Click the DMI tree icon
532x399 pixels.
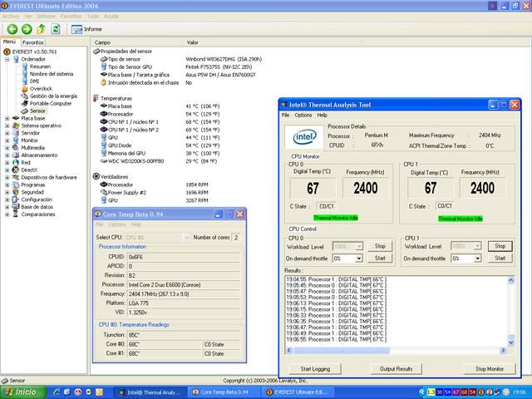[x=25, y=81]
